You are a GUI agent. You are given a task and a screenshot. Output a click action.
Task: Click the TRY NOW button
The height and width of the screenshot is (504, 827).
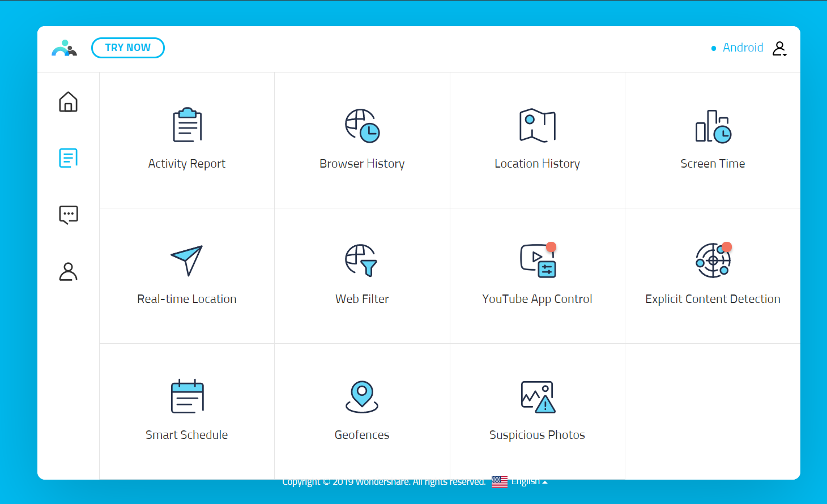tap(128, 48)
